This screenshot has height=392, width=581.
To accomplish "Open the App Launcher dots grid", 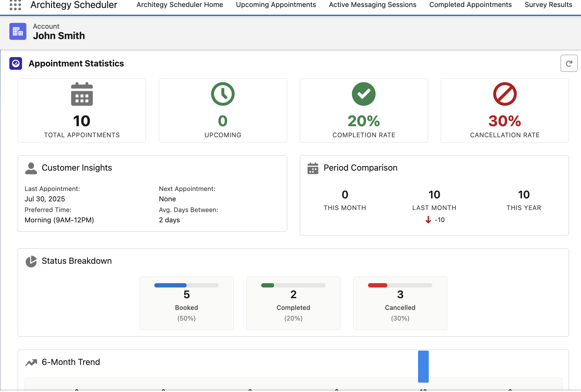I will click(x=15, y=5).
